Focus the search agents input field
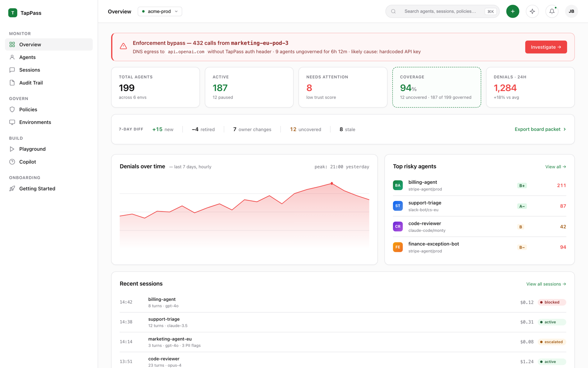The height and width of the screenshot is (368, 588). point(443,11)
